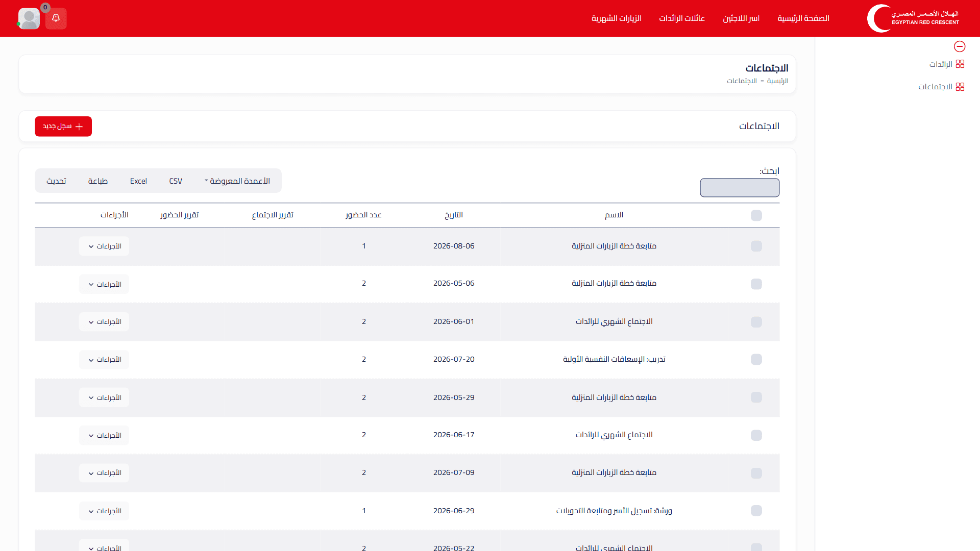Click the notification bell icon
Image resolution: width=980 pixels, height=551 pixels.
pyautogui.click(x=56, y=18)
